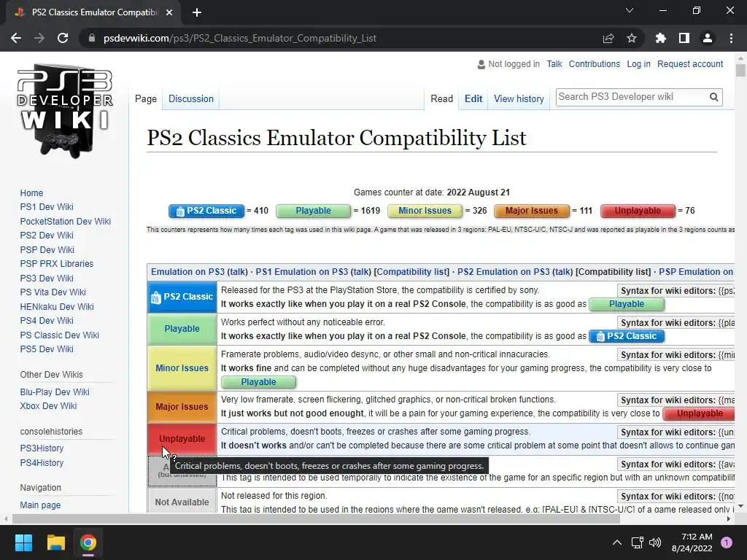747x560 pixels.
Task: Click orange Major Issues counter badge
Action: click(532, 211)
